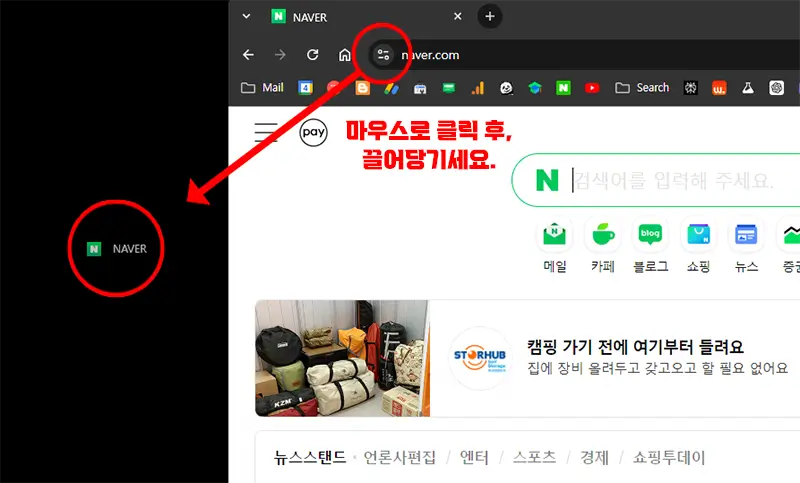This screenshot has height=483, width=800.
Task: Open the '캠핑 가기 전에 여기부터 들려요' ad headline
Action: point(635,347)
